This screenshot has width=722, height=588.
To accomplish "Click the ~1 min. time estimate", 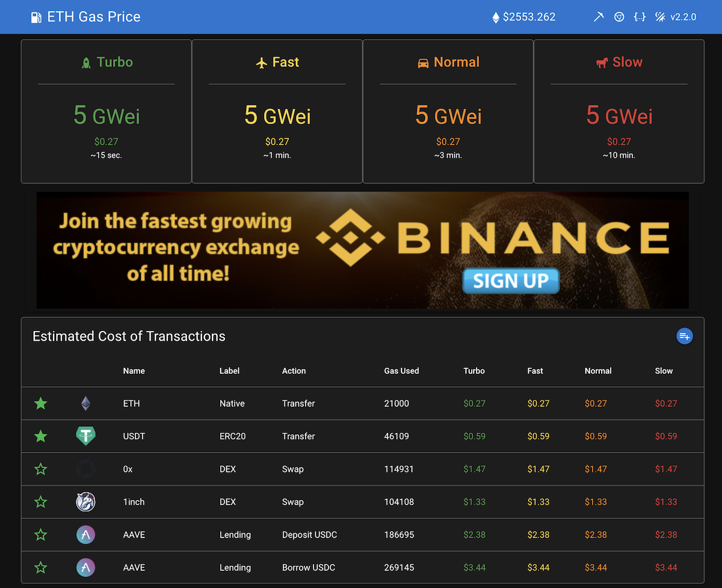I will [x=277, y=155].
